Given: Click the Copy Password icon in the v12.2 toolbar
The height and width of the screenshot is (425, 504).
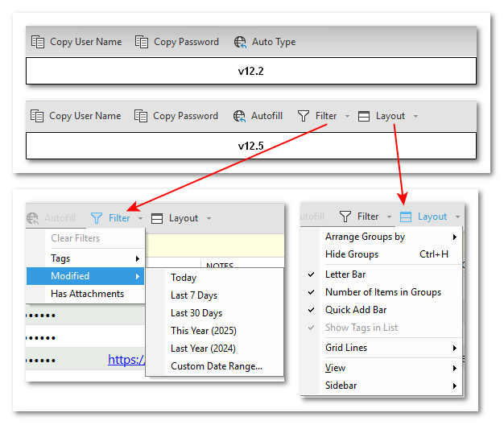Looking at the screenshot, I should tap(142, 42).
